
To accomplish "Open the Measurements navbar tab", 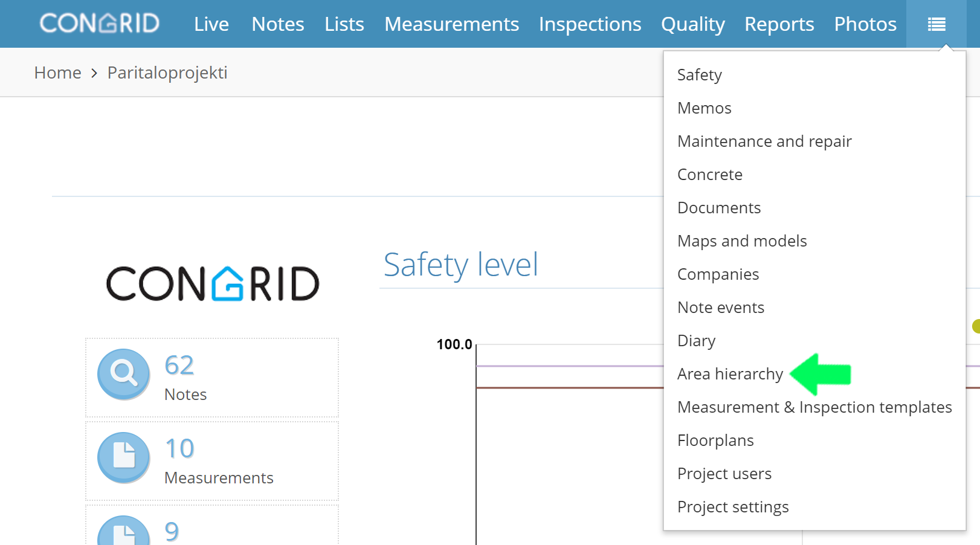I will (x=452, y=24).
